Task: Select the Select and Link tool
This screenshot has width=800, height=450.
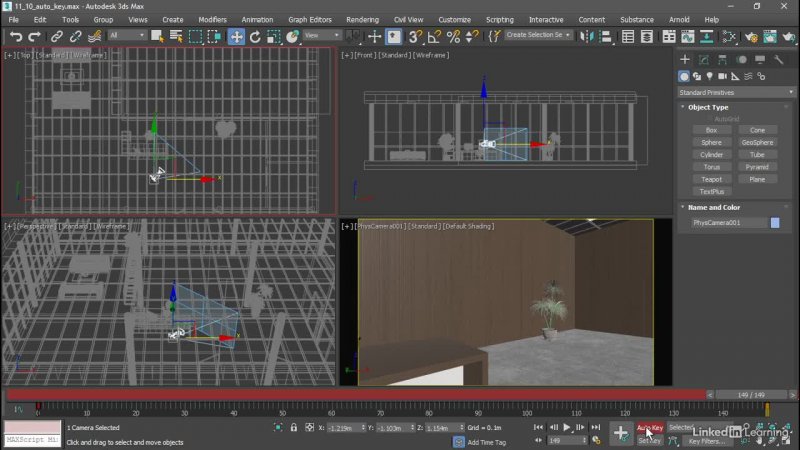Action: (57, 36)
